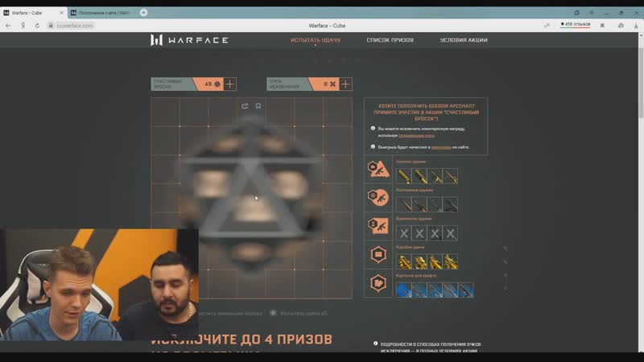Viewport: 644px width, 362px height.
Task: Pick the third blue craft card
Action: [435, 290]
